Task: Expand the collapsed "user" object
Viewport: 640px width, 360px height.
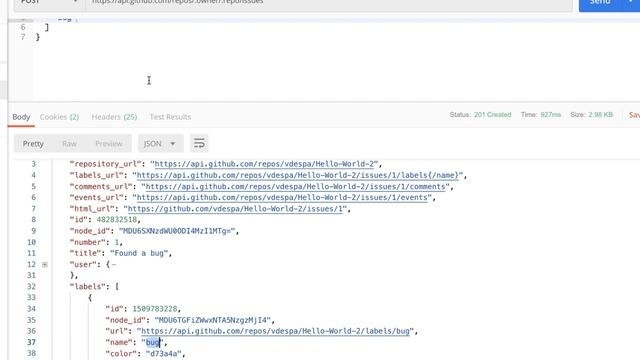Action: click(x=45, y=264)
